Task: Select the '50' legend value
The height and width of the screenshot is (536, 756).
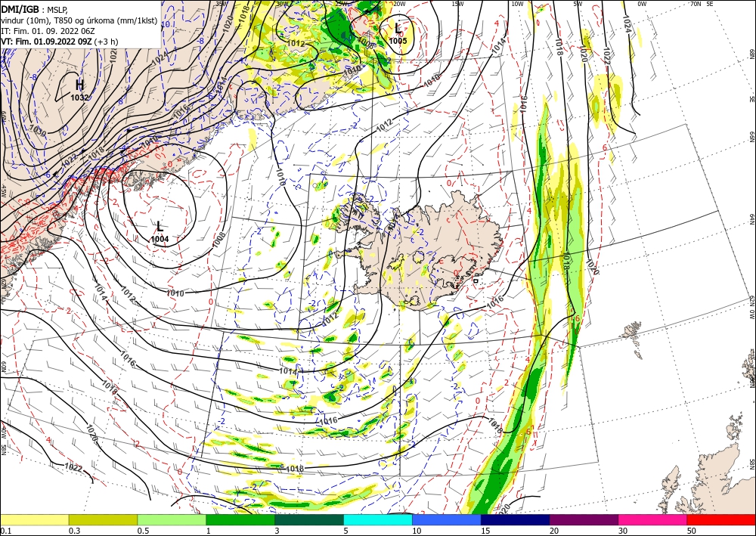Action: [x=692, y=531]
